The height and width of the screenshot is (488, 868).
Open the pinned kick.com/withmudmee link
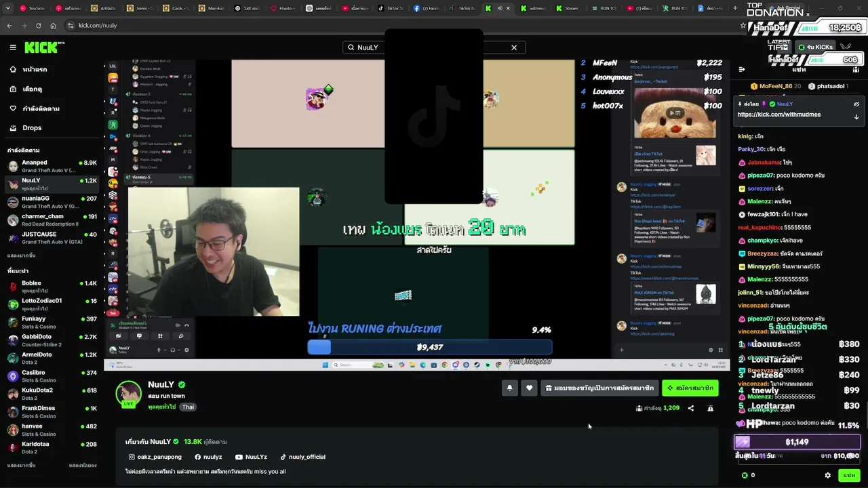coord(778,115)
